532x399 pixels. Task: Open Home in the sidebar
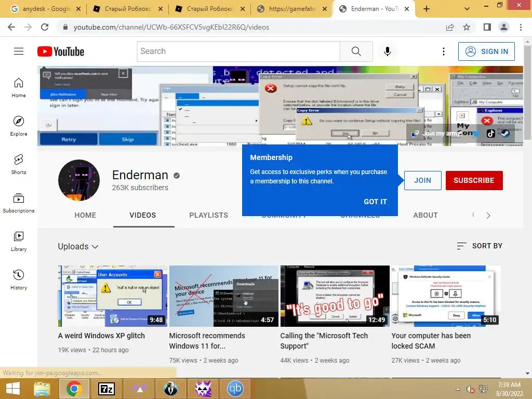click(x=19, y=87)
